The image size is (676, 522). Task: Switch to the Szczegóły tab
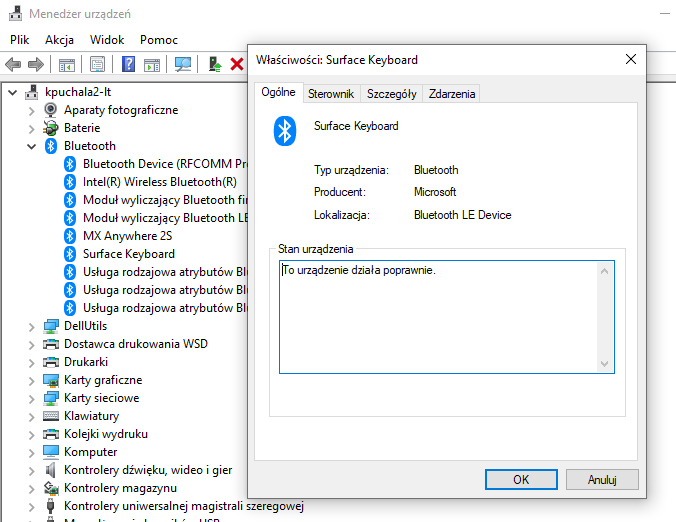(x=391, y=94)
